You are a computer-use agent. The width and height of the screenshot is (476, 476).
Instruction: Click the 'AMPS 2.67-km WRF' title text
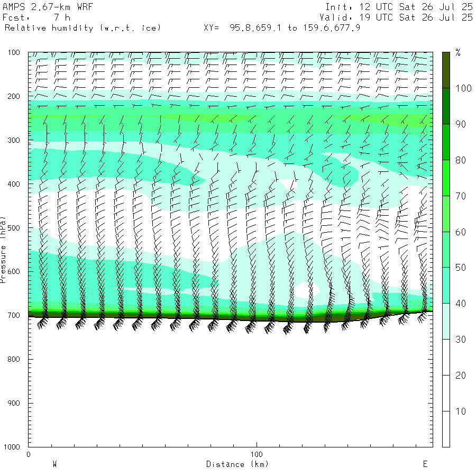pyautogui.click(x=48, y=7)
